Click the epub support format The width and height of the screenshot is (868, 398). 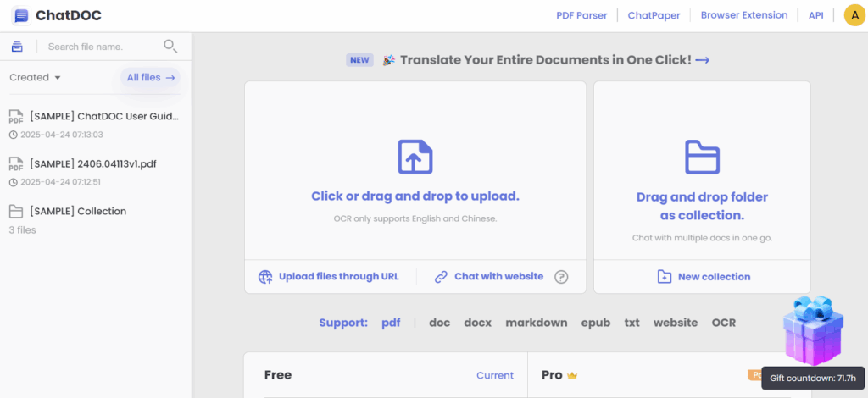coord(596,323)
